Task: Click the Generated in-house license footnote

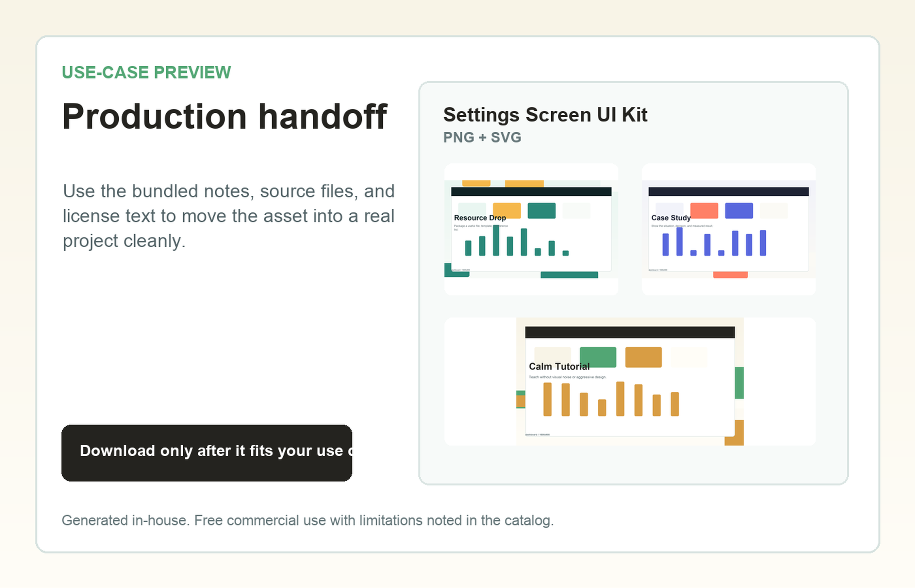Action: [x=308, y=520]
